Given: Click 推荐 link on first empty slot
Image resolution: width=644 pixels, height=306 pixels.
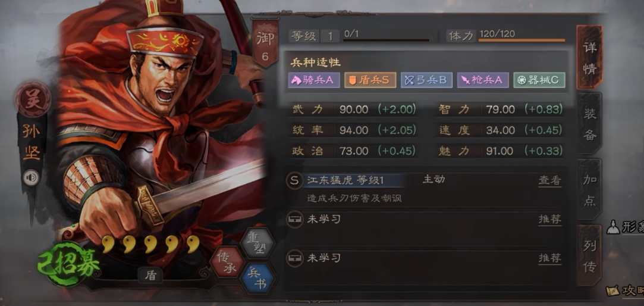Looking at the screenshot, I should pyautogui.click(x=549, y=219).
